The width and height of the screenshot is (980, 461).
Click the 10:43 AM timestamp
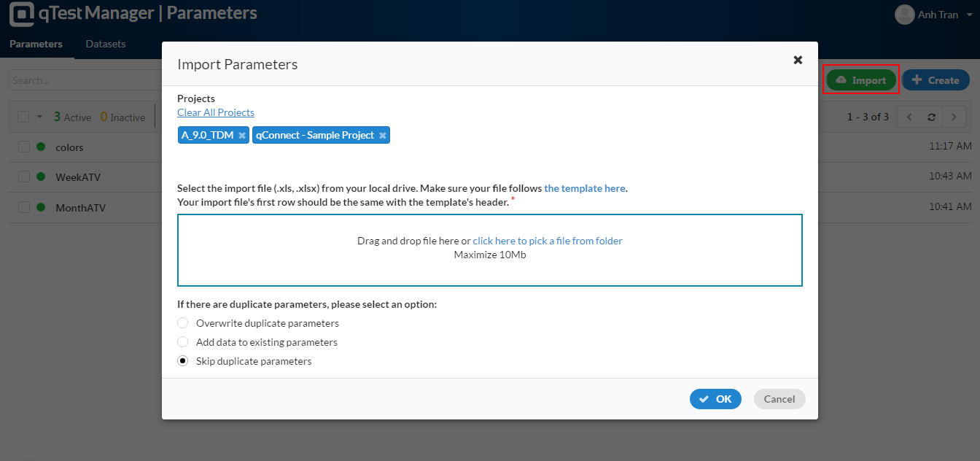point(950,177)
